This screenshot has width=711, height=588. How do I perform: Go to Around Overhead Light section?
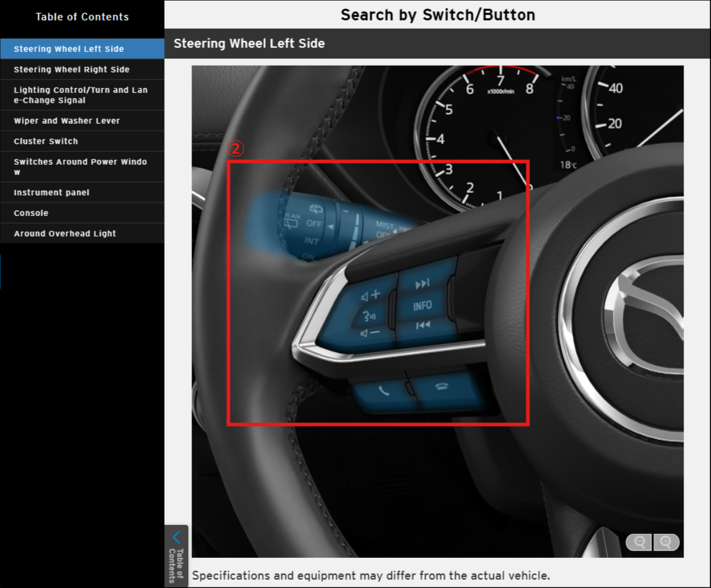(65, 233)
